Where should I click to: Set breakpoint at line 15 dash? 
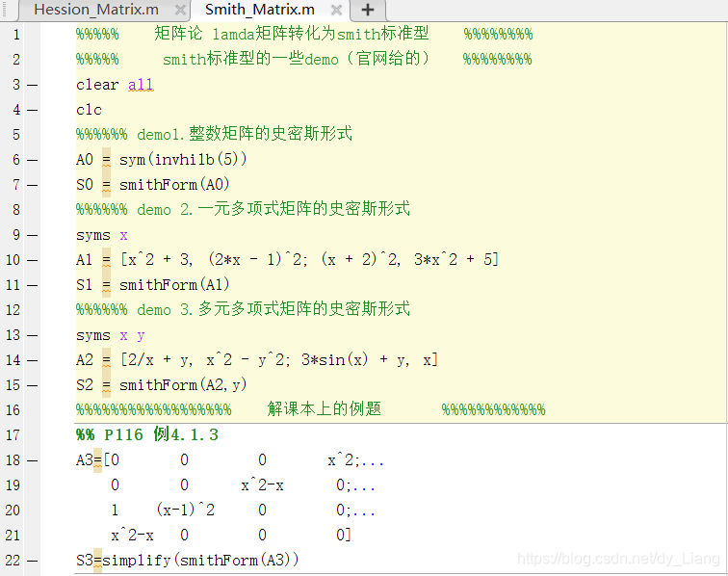[x=32, y=385]
